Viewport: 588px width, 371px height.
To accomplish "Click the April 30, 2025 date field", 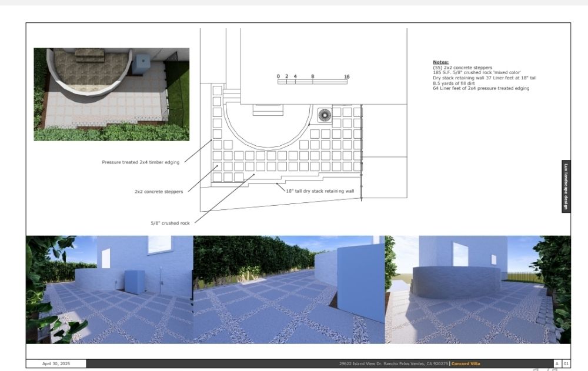I will (x=56, y=363).
